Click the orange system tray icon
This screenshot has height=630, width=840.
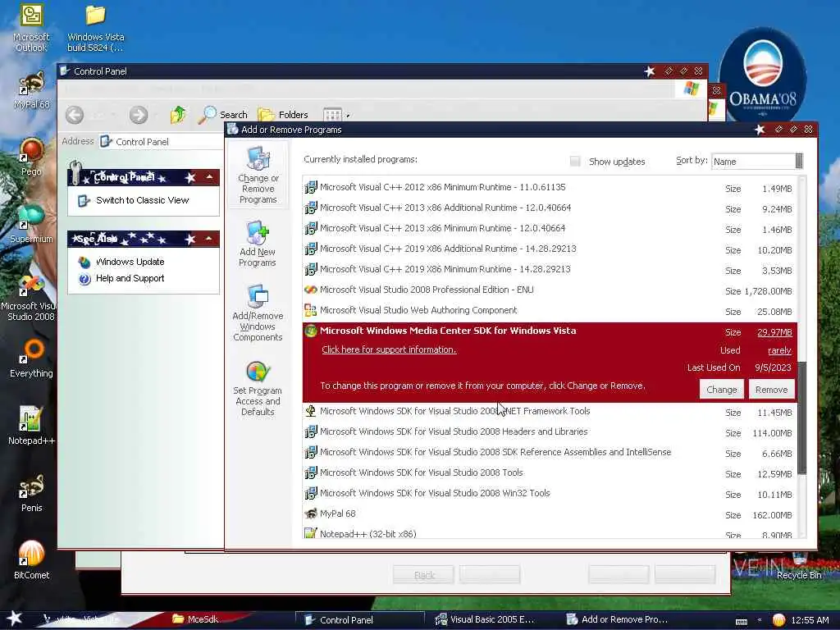[778, 620]
